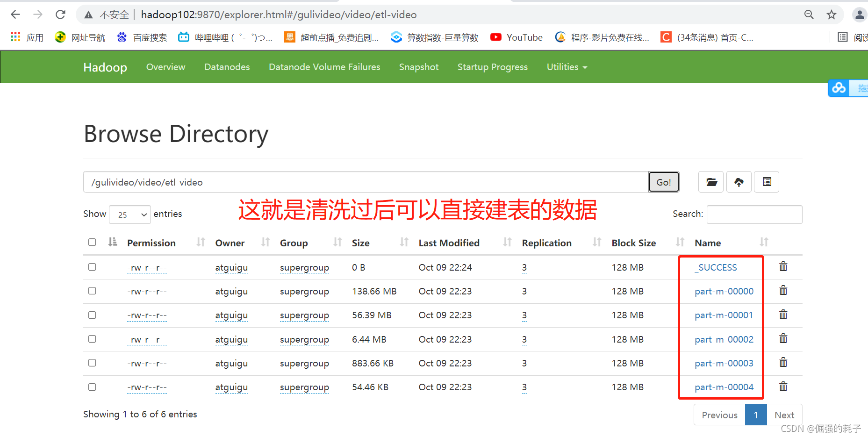The image size is (868, 437).
Task: Open the YouTube bookmark
Action: (516, 37)
